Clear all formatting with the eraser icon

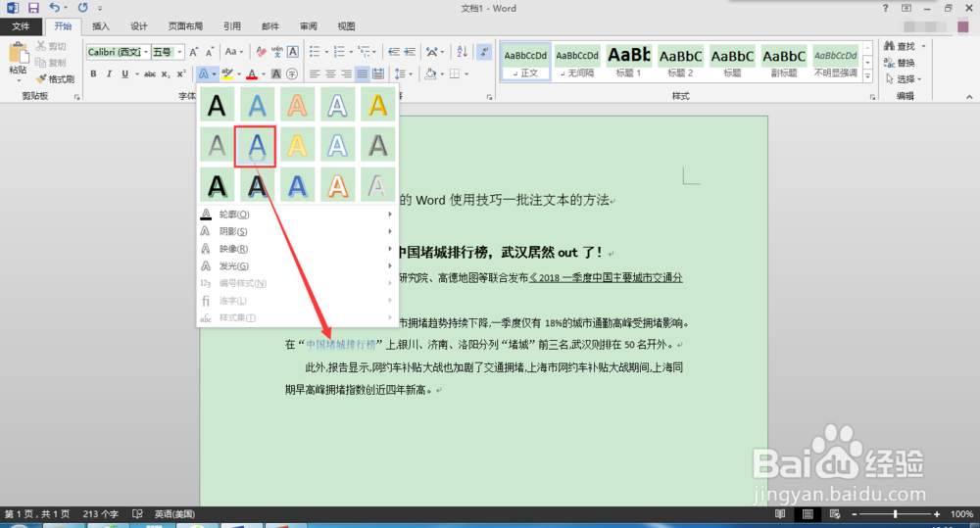pyautogui.click(x=262, y=52)
